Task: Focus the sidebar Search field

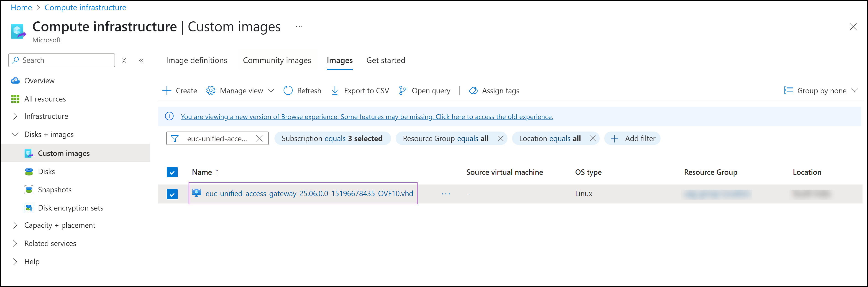Action: (62, 60)
